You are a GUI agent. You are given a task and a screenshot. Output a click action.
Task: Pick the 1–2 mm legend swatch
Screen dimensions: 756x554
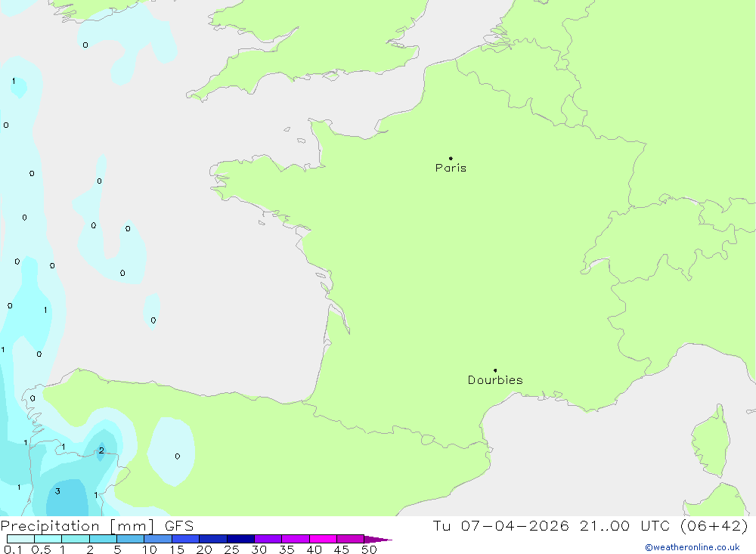click(76, 539)
